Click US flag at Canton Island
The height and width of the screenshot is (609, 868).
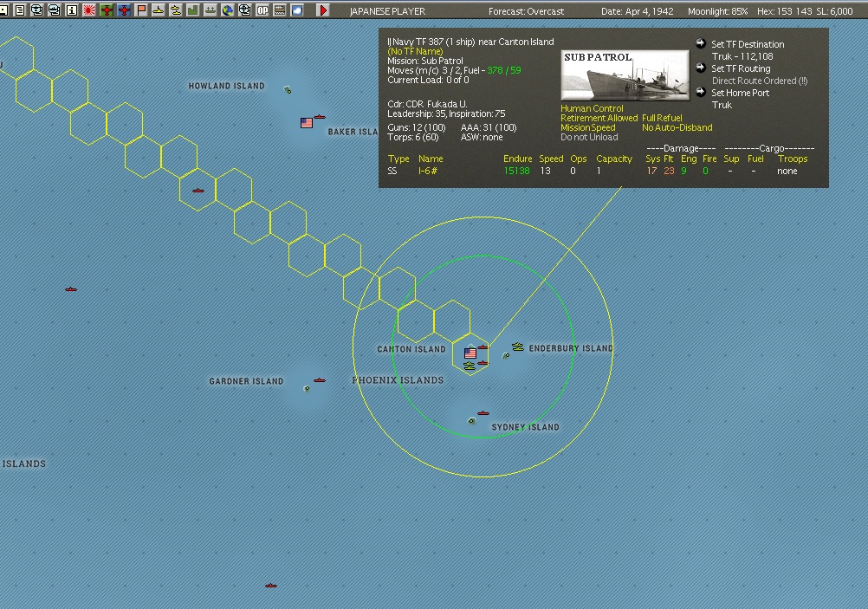tap(470, 353)
